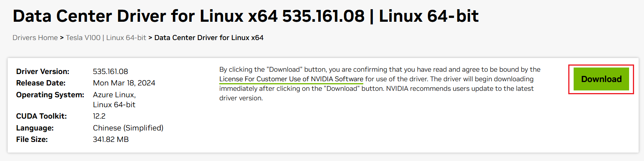Open Tesla V100 | Linux 64-bit breadcrumb
644x161 pixels.
tap(106, 38)
